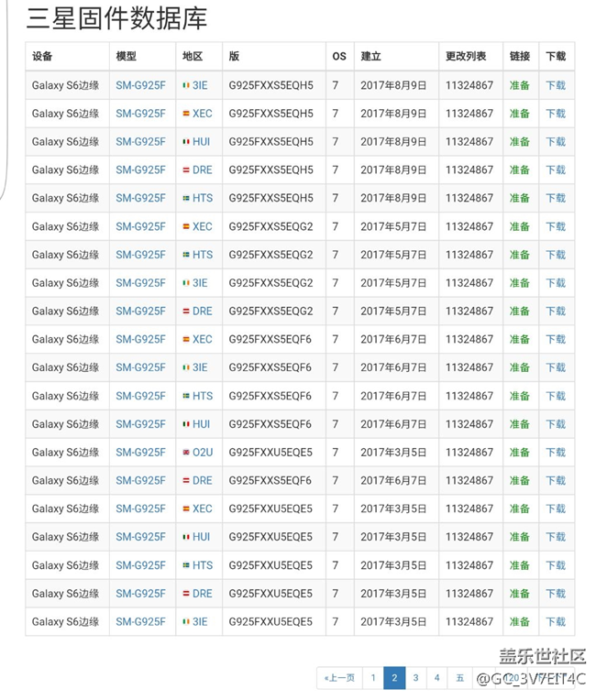Screen dimensions: 596x700
Task: Go to page 3 in pagination
Action: [416, 678]
